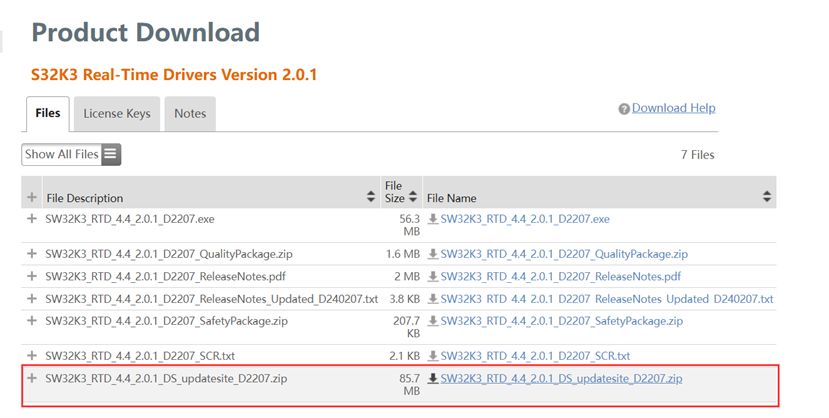Download DS_updatesite_D2207.zip file link
The width and height of the screenshot is (829, 418).
coord(561,378)
